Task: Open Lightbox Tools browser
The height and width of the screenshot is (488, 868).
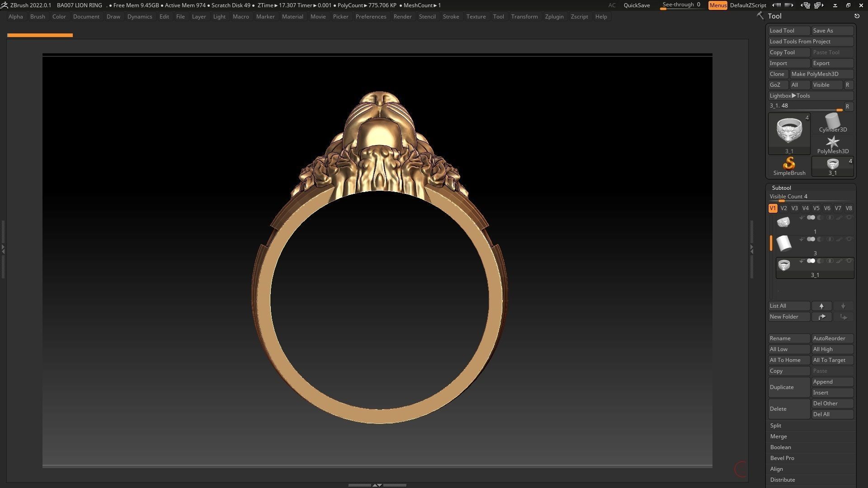Action: (811, 96)
